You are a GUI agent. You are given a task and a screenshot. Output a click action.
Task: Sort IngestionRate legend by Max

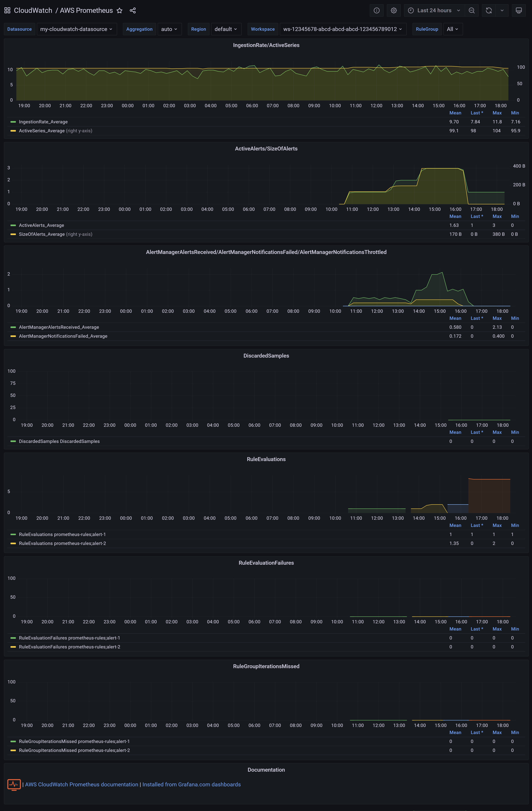pyautogui.click(x=497, y=113)
